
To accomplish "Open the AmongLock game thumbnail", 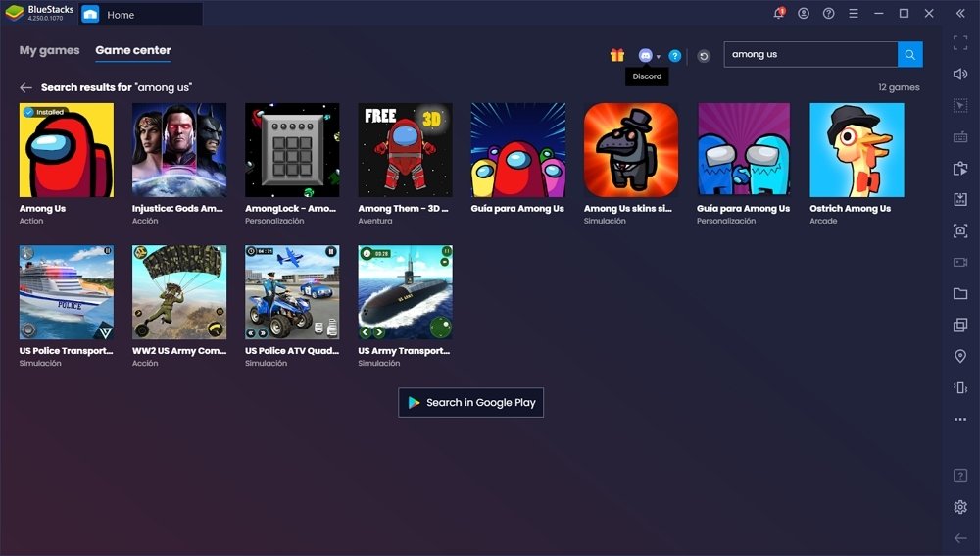I will tap(292, 150).
